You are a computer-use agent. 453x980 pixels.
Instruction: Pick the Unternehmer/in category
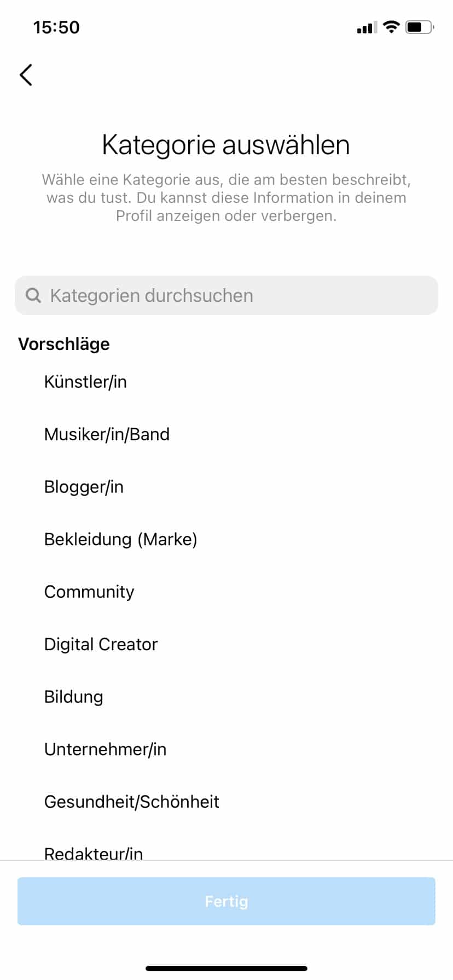coord(226,749)
